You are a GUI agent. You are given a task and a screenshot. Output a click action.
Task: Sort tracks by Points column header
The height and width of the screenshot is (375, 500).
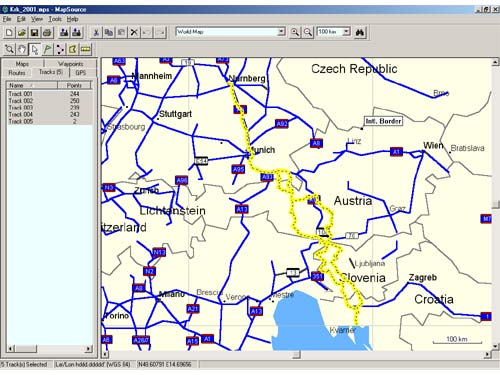[74, 85]
